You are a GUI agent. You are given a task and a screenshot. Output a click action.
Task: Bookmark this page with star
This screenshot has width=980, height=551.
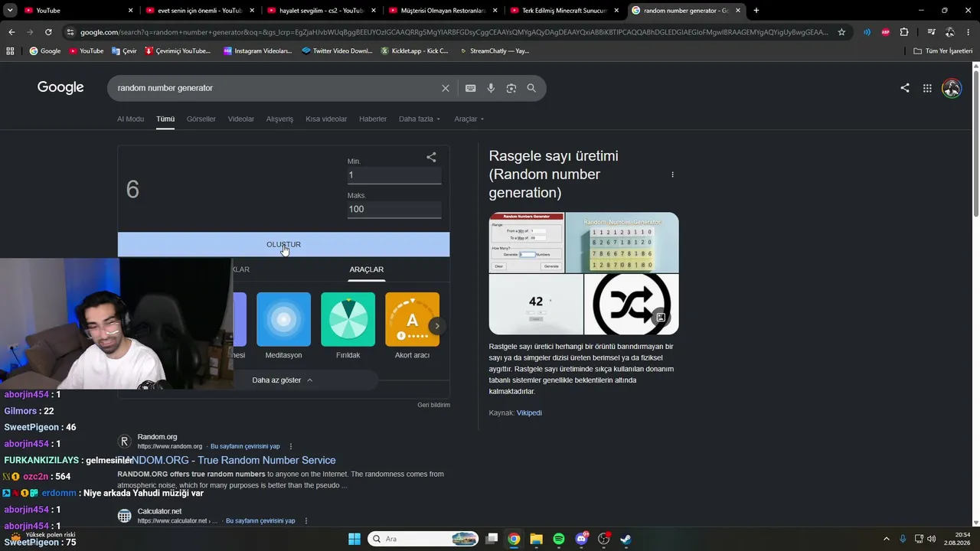tap(841, 32)
